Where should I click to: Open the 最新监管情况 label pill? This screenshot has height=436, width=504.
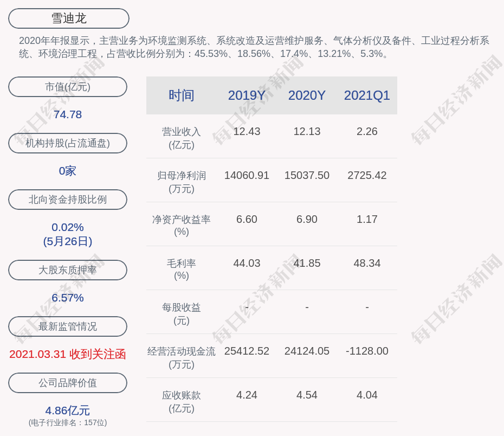68,326
